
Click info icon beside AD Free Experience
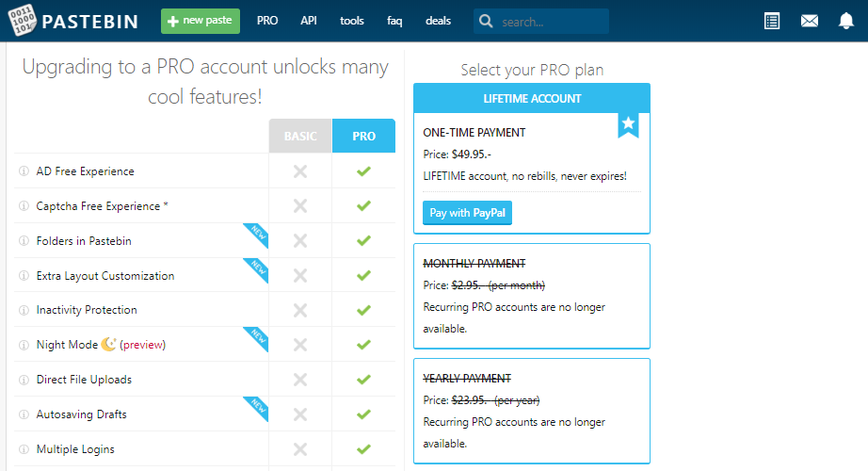click(x=24, y=171)
